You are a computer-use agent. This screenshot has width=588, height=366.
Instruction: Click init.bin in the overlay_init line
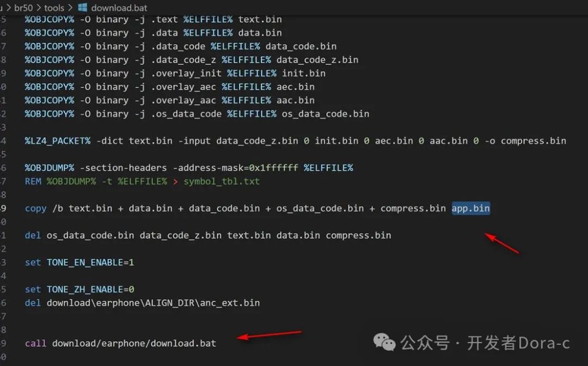[x=303, y=74]
